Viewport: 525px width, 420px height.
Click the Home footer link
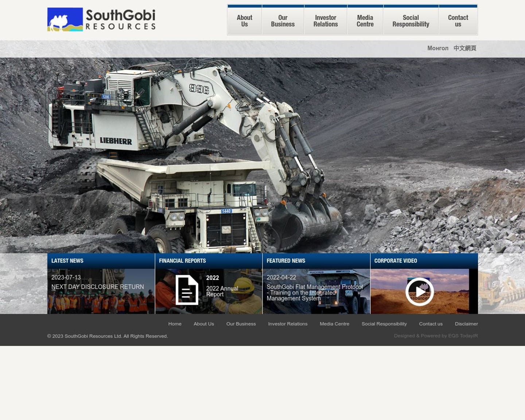coord(175,324)
